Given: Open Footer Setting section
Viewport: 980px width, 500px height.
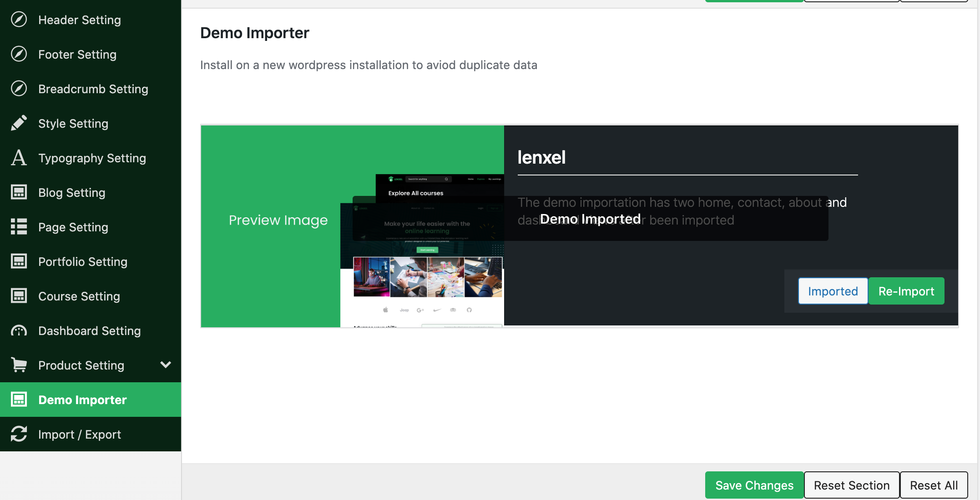Looking at the screenshot, I should coord(91,54).
